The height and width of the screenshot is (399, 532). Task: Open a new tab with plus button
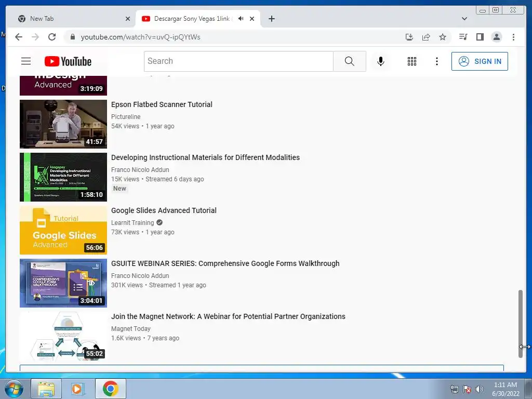[x=271, y=19]
